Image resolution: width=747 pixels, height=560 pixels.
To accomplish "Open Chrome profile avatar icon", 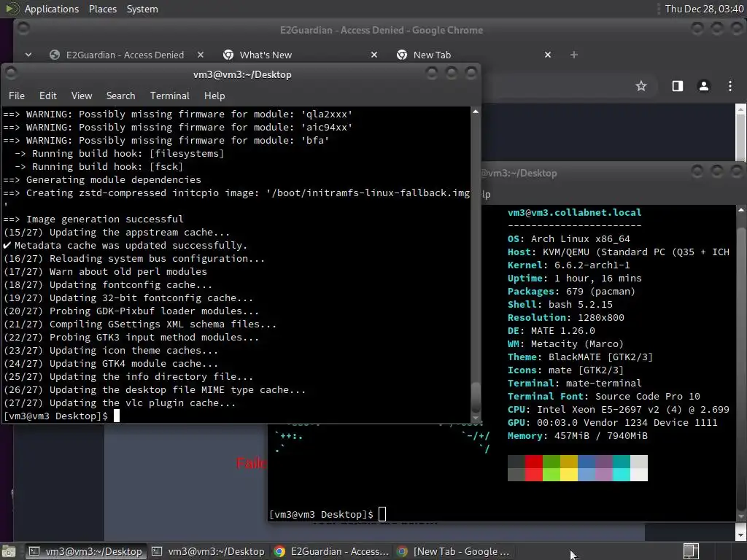I will (x=704, y=86).
